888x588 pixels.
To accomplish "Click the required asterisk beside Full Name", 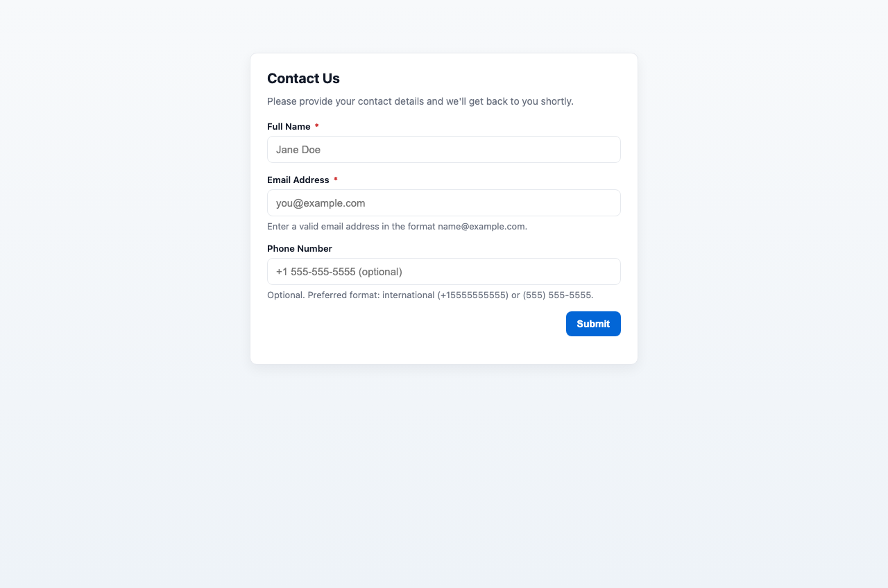I will [x=316, y=126].
